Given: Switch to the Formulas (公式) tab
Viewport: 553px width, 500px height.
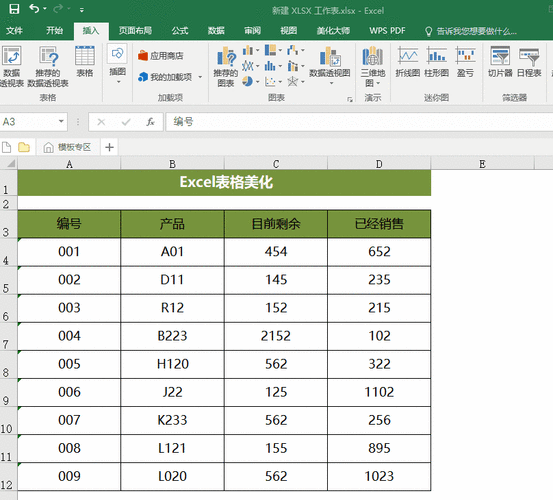Looking at the screenshot, I should [180, 31].
